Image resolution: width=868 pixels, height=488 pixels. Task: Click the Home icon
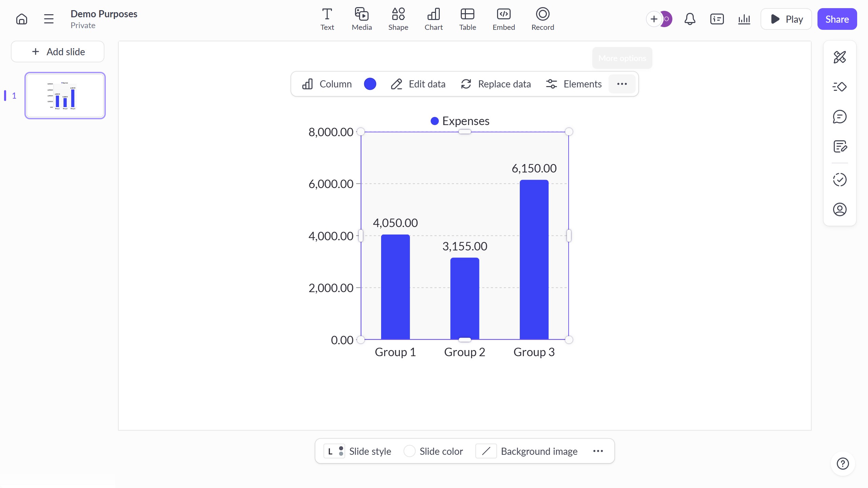click(x=22, y=19)
